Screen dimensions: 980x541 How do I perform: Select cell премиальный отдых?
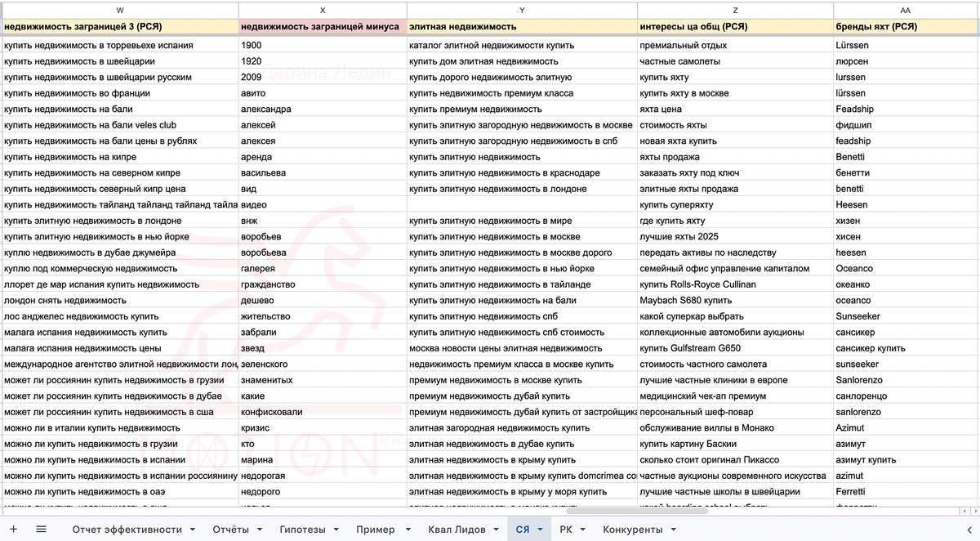[x=735, y=45]
